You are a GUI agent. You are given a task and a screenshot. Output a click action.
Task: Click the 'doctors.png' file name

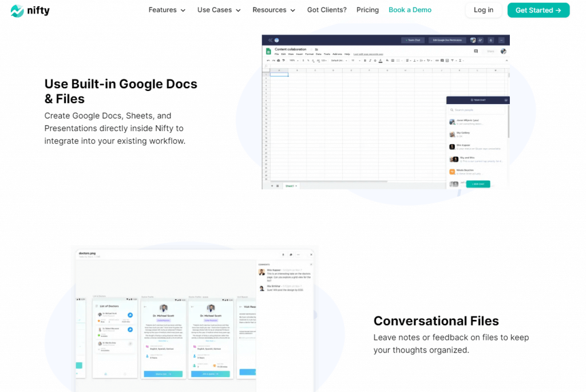87,253
